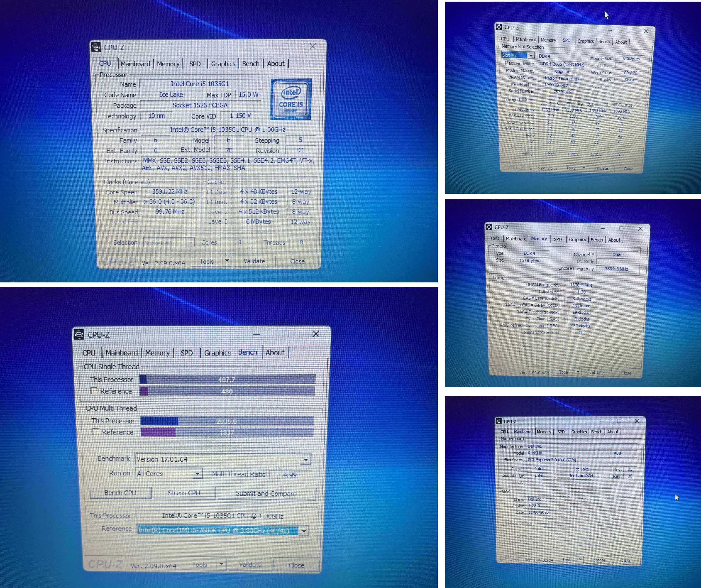Select the Bench tab in the Memory window
Image resolution: width=701 pixels, height=588 pixels.
(x=596, y=240)
